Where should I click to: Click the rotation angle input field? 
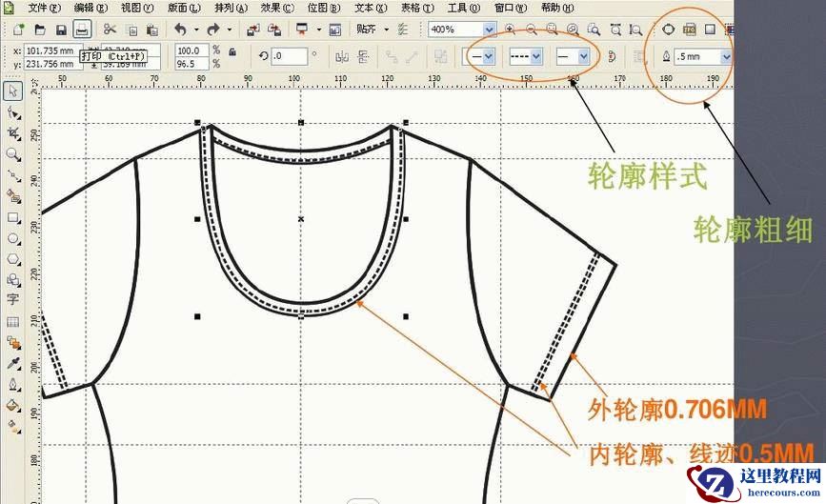coord(289,56)
